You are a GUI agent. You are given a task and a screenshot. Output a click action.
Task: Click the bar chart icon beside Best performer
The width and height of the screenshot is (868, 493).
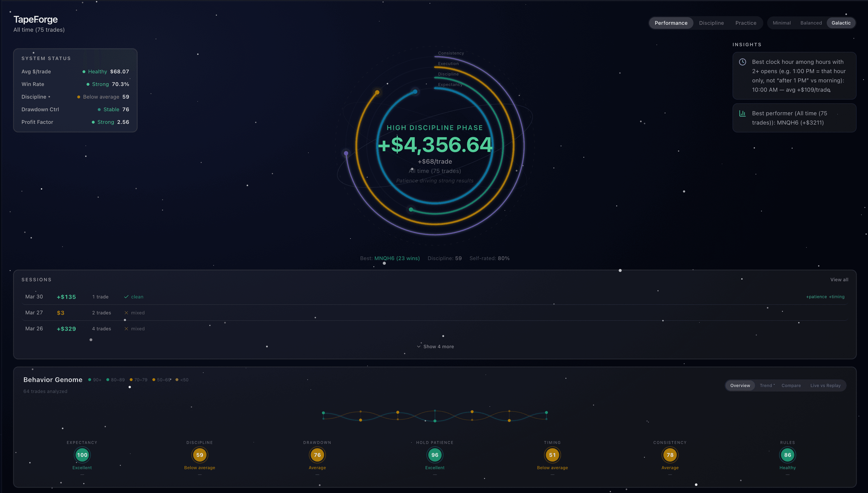pos(742,113)
